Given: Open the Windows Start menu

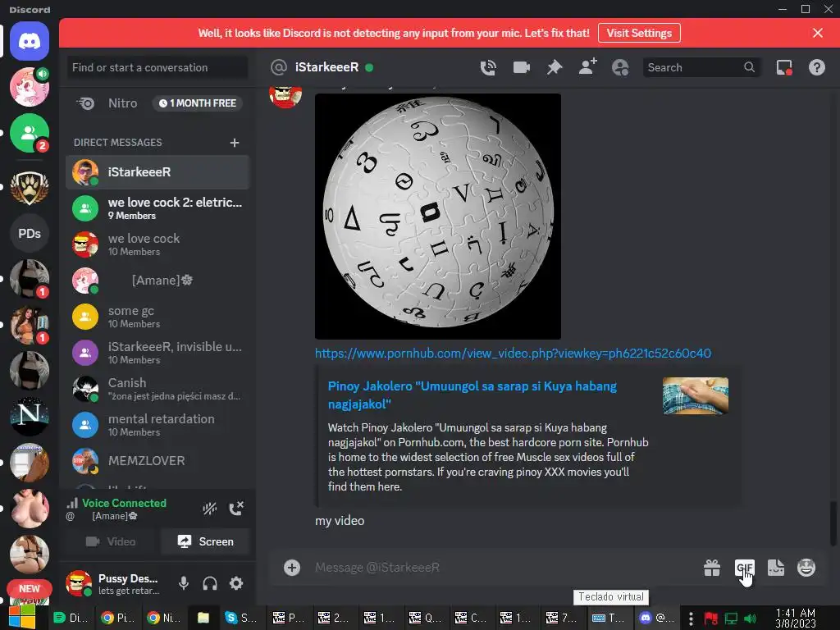Looking at the screenshot, I should coord(22,617).
